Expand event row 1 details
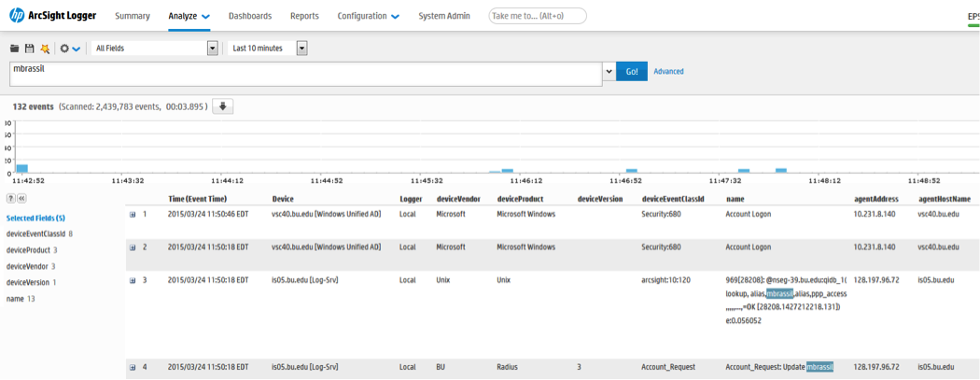The width and height of the screenshot is (980, 380). click(x=133, y=215)
